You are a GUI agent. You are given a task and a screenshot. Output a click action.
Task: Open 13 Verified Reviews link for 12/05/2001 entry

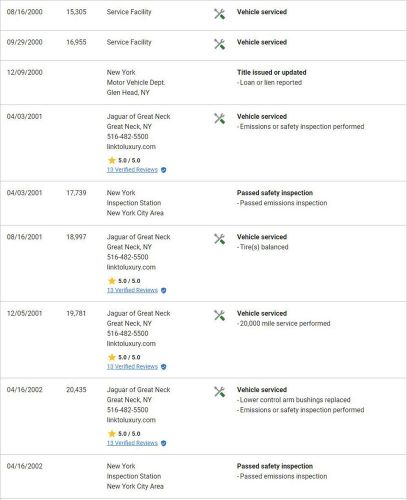coord(132,366)
